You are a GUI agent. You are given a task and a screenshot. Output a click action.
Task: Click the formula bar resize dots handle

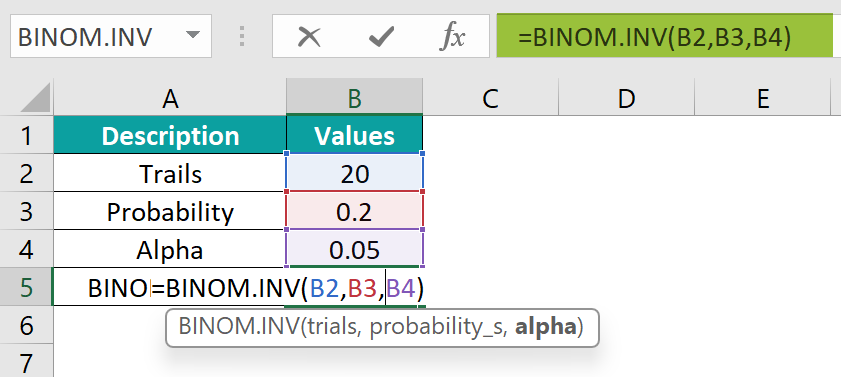(x=242, y=36)
